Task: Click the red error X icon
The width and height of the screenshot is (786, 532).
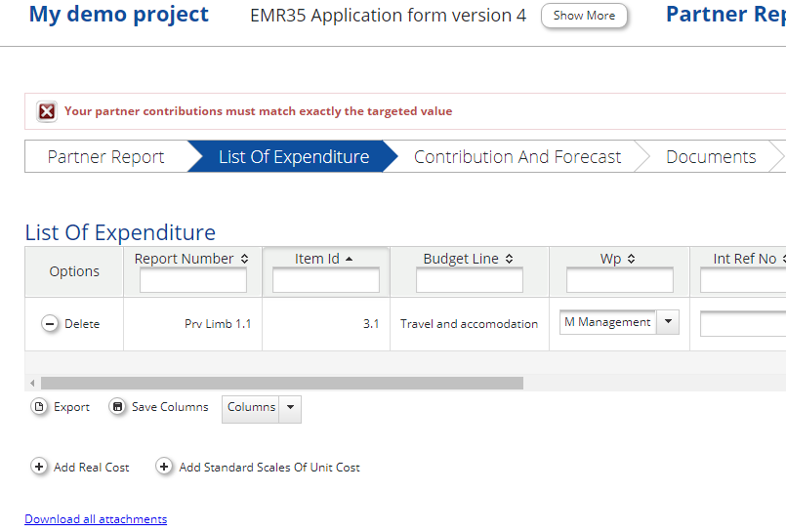Action: 47,111
